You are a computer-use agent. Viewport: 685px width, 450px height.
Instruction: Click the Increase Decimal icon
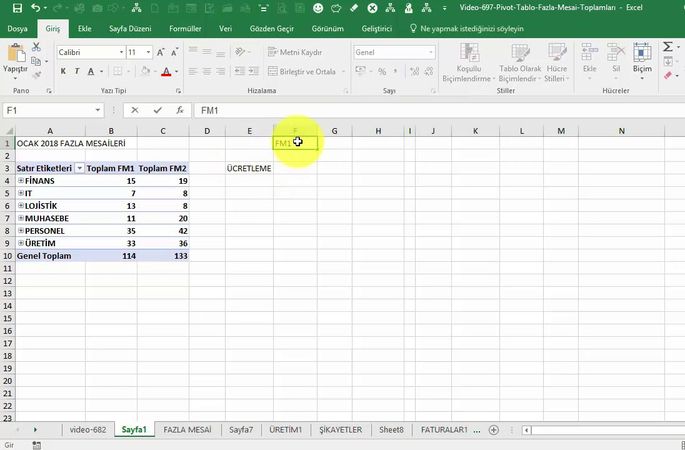tap(414, 71)
